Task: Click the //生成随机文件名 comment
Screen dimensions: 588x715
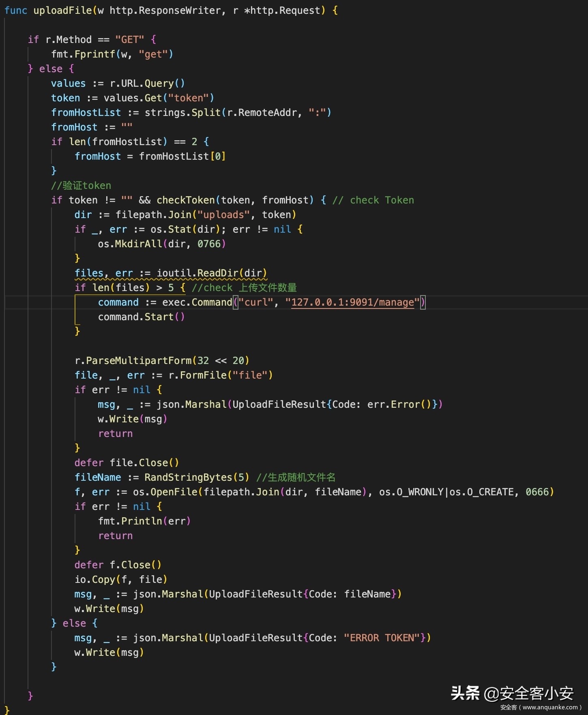Action: click(x=296, y=477)
